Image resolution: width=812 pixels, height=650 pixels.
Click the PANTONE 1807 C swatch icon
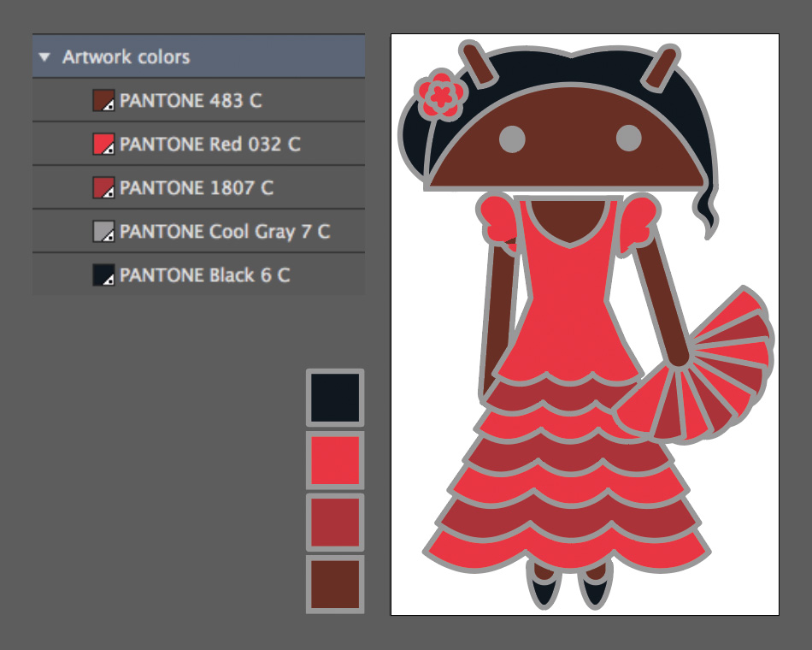pos(103,188)
